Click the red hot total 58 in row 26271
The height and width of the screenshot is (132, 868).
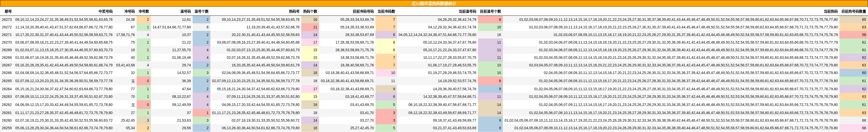[x=854, y=35]
